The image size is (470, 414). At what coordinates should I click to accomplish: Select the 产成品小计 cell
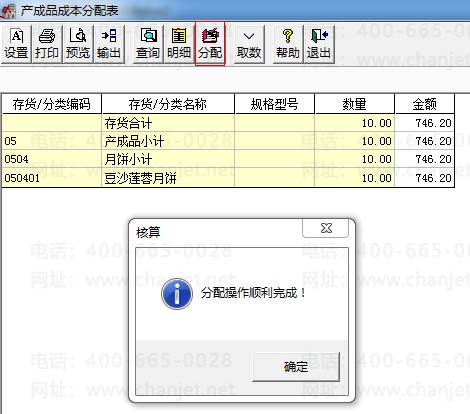pyautogui.click(x=168, y=141)
